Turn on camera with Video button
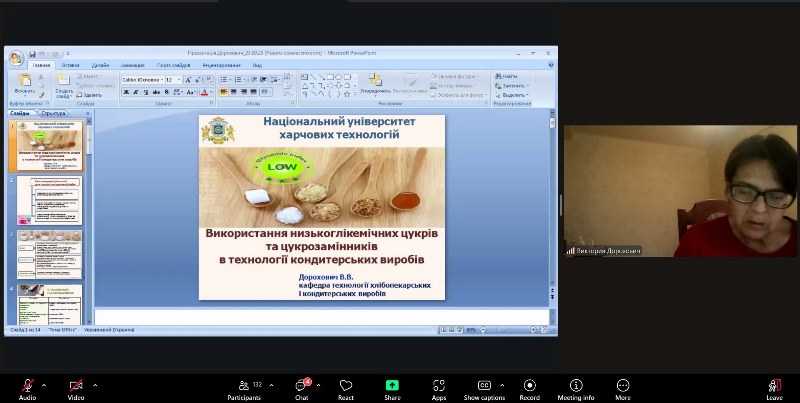The image size is (800, 403). 76,385
